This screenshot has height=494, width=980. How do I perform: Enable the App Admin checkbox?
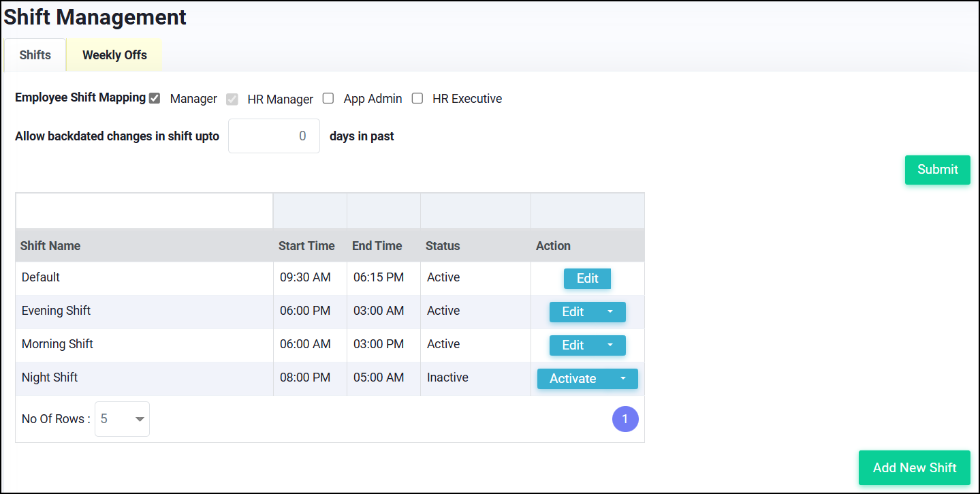(328, 98)
